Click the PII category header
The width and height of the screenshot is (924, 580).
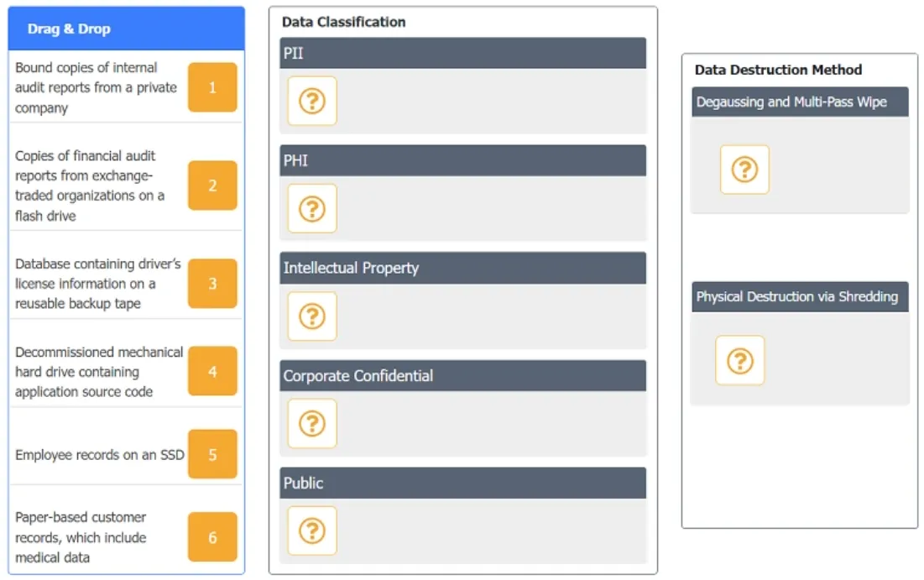pos(463,53)
